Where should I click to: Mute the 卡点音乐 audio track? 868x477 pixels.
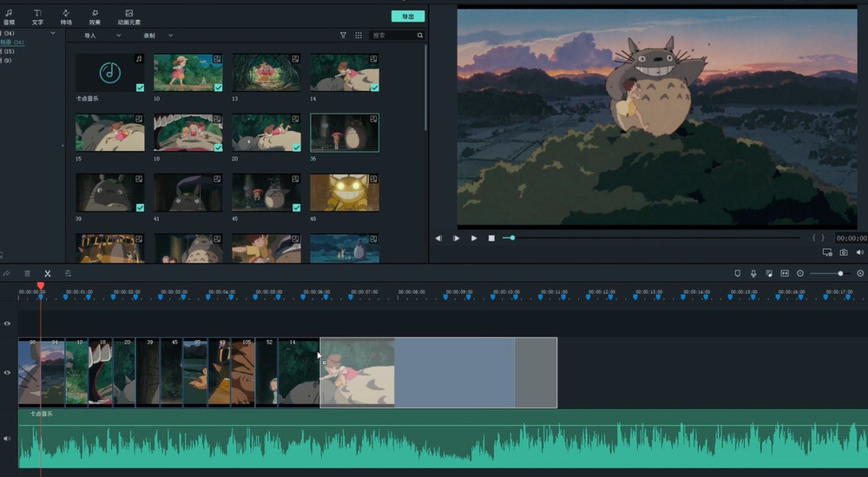[7, 438]
